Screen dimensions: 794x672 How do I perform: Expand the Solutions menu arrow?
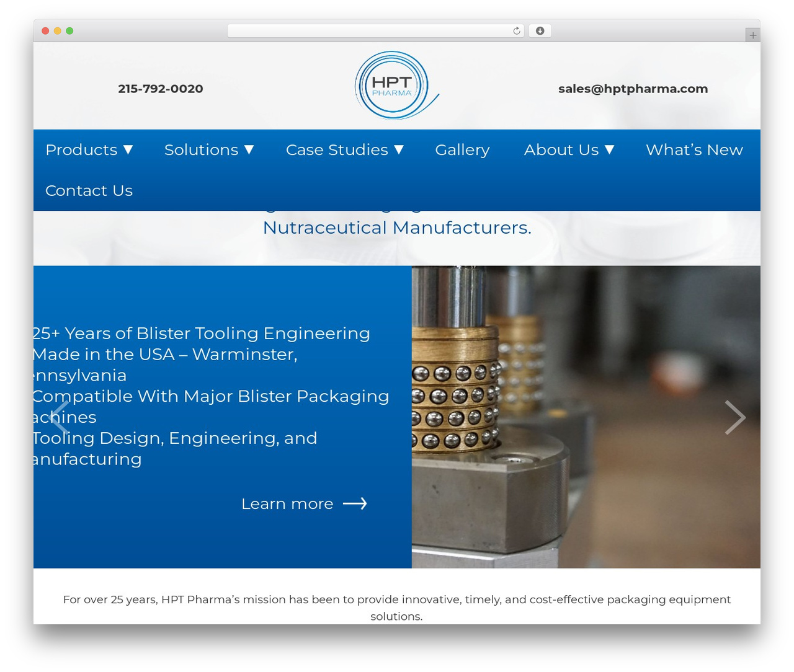click(249, 149)
